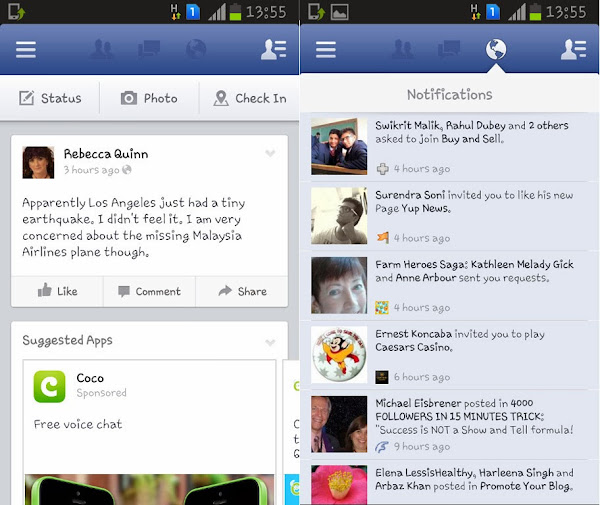600x505 pixels.
Task: Tap the Check In button
Action: click(249, 98)
